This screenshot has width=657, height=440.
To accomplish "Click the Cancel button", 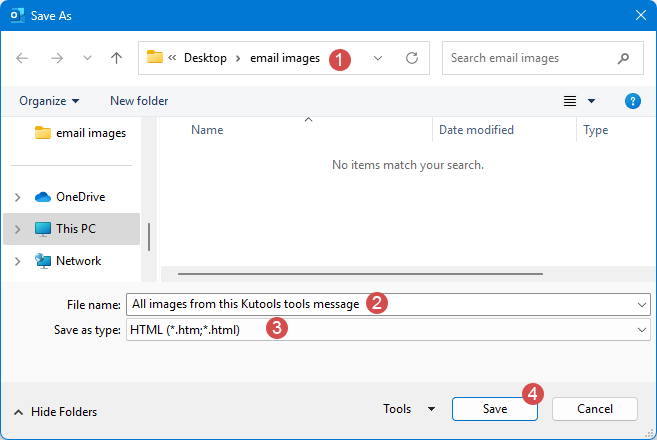I will (x=595, y=409).
